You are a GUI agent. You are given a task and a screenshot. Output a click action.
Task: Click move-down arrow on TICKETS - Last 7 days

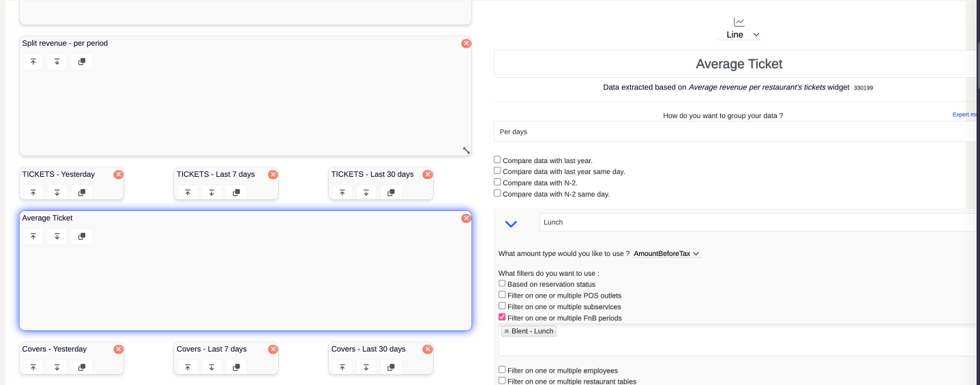212,192
